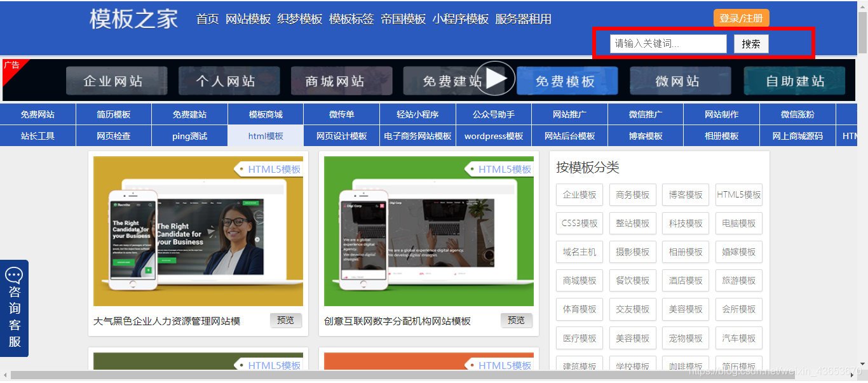Screen dimensions: 868x383
Task: Select the CSS3模板 category tag
Action: (580, 224)
